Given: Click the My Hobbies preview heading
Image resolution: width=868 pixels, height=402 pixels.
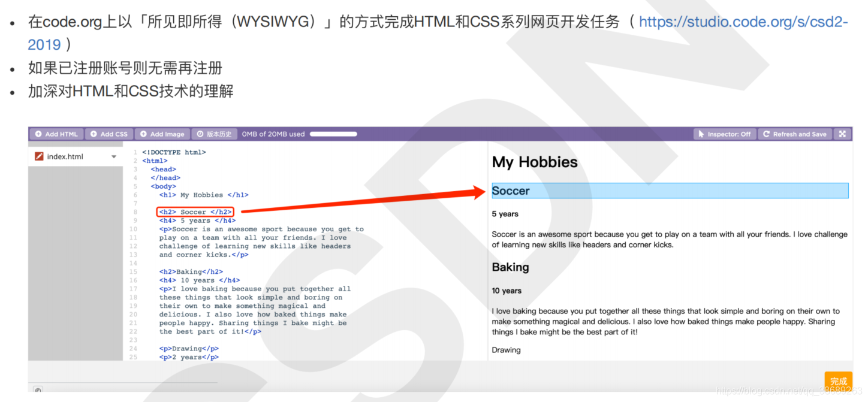Looking at the screenshot, I should point(535,162).
